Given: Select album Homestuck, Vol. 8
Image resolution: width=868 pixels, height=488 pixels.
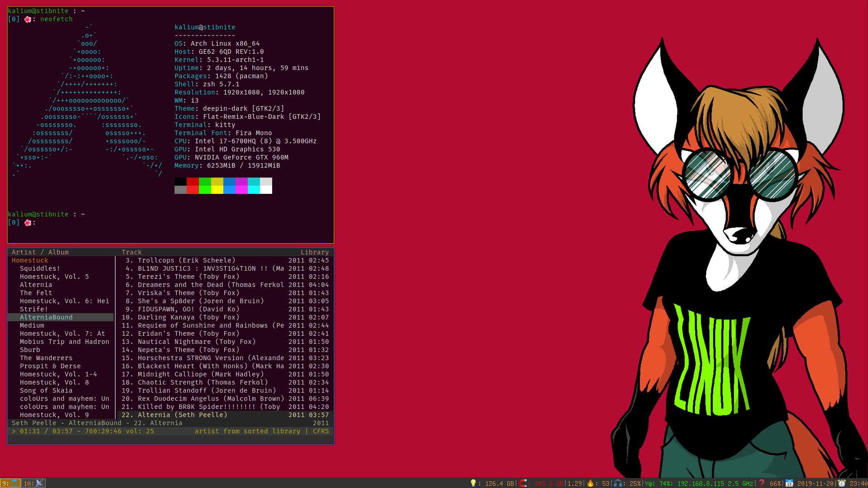Looking at the screenshot, I should [x=54, y=382].
